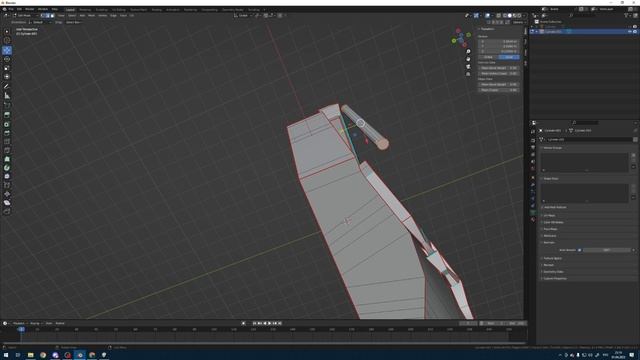Open the Options dropdown button in viewport
Image resolution: width=640 pixels, height=360 pixels.
pos(518,22)
